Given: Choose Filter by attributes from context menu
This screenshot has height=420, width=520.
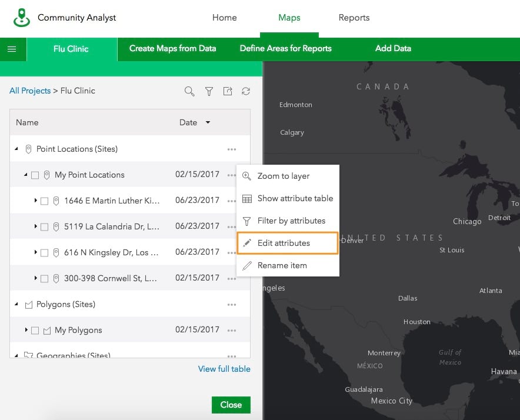Looking at the screenshot, I should coord(288,221).
